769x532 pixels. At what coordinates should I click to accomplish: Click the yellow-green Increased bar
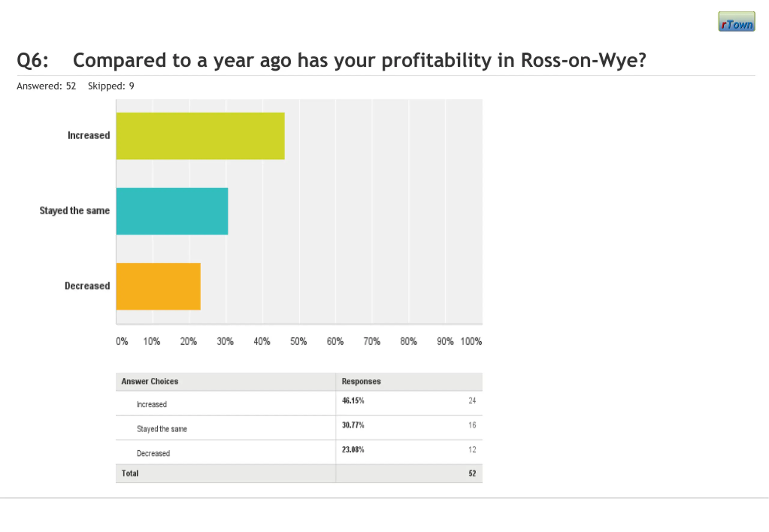tap(200, 136)
